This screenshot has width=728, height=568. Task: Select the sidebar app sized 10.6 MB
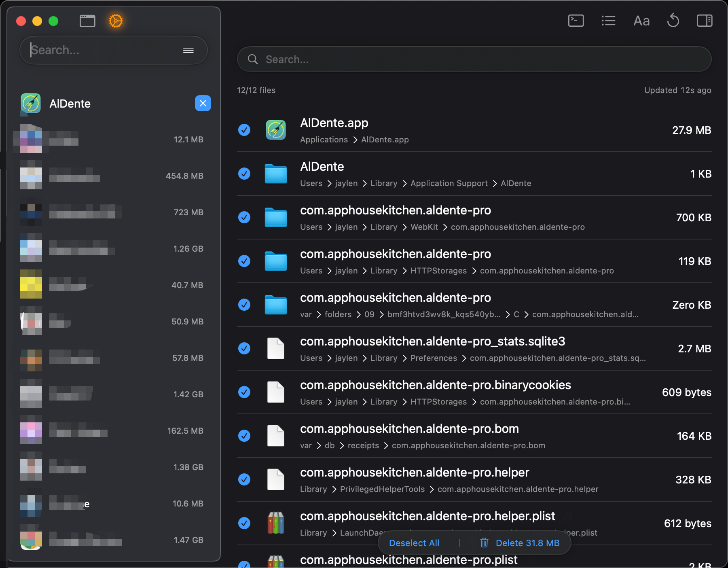(x=112, y=504)
